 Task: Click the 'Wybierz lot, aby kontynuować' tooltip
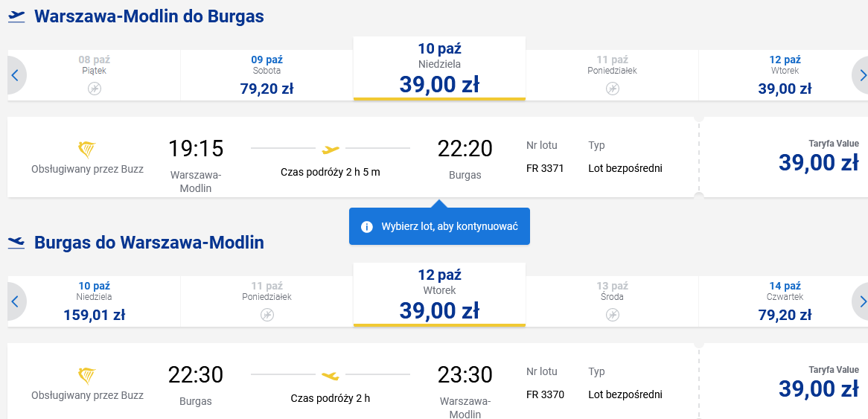click(x=439, y=226)
